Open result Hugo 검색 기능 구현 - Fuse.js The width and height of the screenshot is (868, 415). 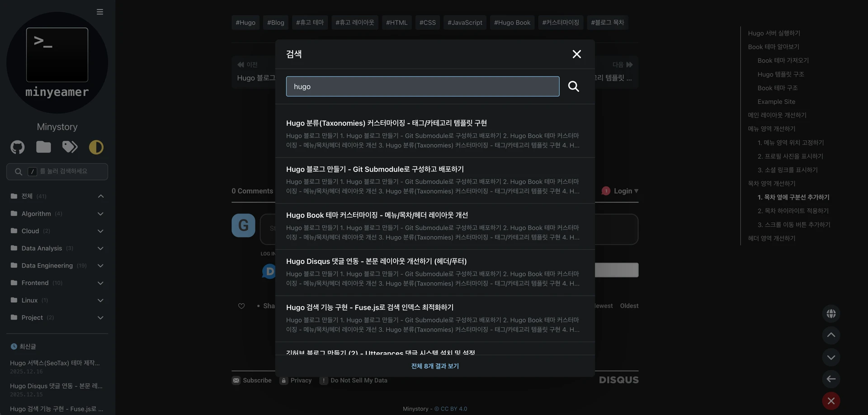tap(370, 308)
